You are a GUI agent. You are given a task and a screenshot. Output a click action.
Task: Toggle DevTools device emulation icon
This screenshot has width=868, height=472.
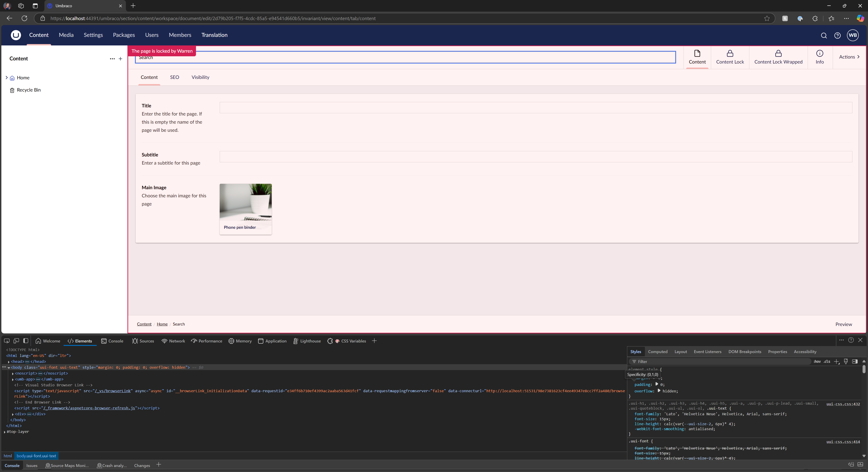(16, 341)
